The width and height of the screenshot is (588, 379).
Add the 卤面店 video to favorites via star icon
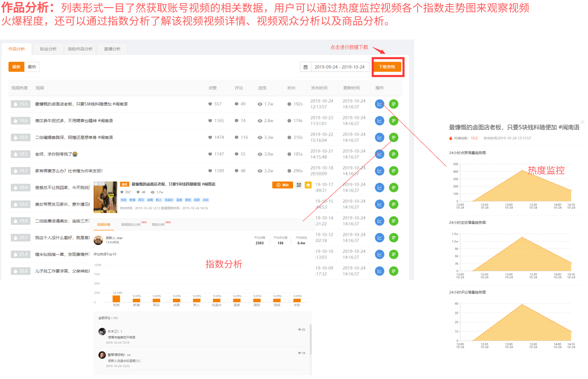(308, 185)
